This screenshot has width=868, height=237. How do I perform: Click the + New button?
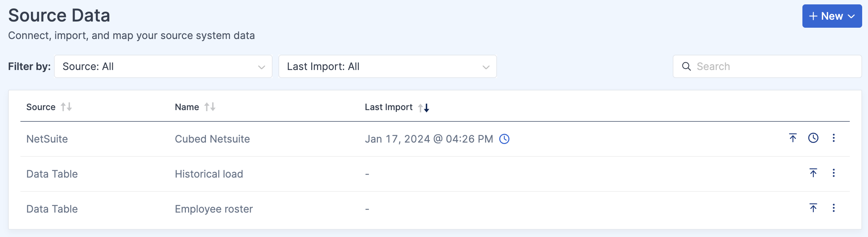click(832, 16)
